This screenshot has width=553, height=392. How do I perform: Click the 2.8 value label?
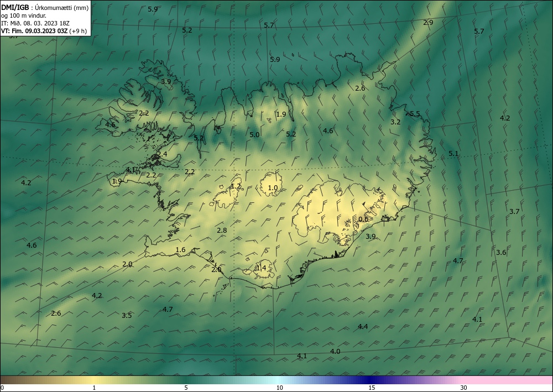(222, 230)
